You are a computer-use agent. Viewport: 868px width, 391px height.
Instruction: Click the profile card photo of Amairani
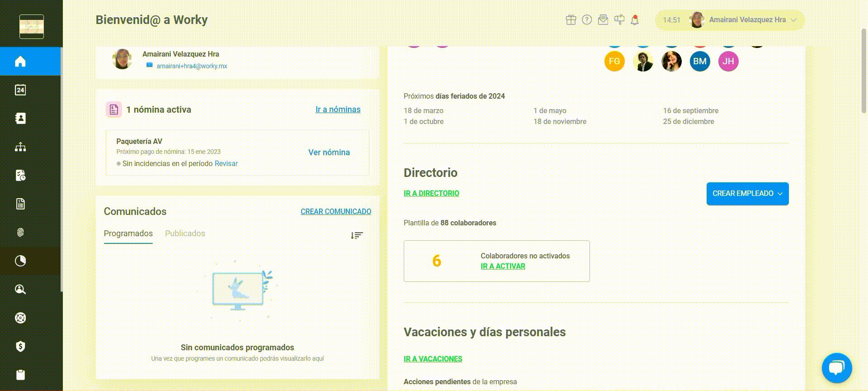[x=122, y=59]
